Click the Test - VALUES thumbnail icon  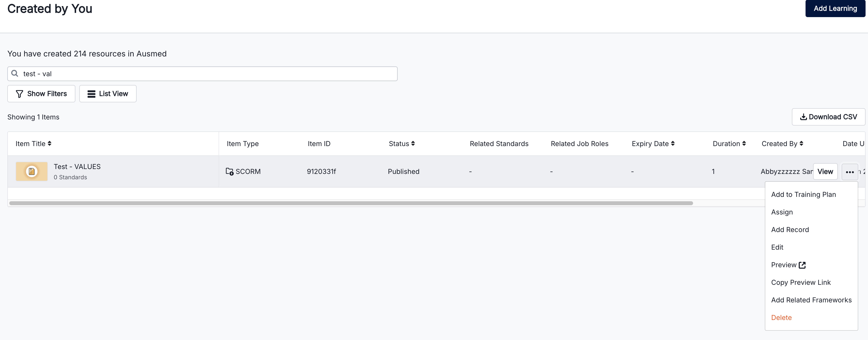coord(31,171)
